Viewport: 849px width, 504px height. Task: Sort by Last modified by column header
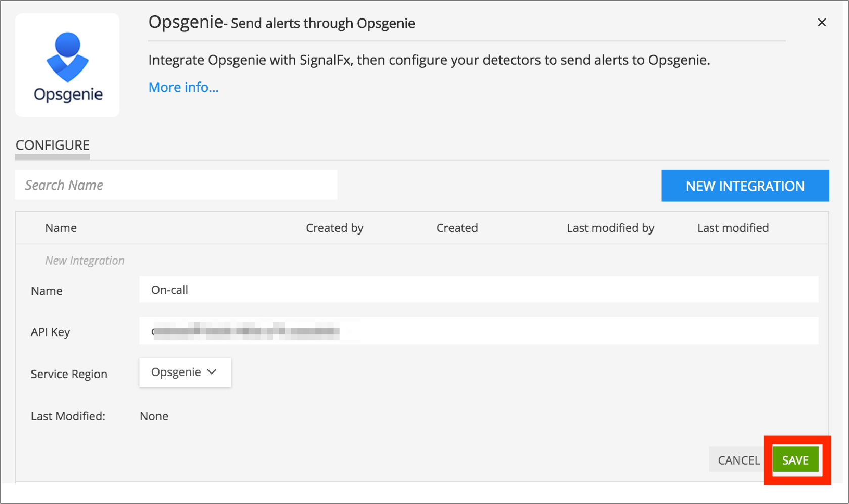(610, 228)
